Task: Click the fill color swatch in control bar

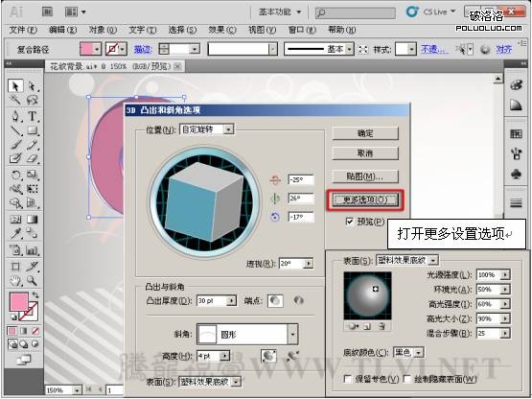Action: pyautogui.click(x=87, y=49)
